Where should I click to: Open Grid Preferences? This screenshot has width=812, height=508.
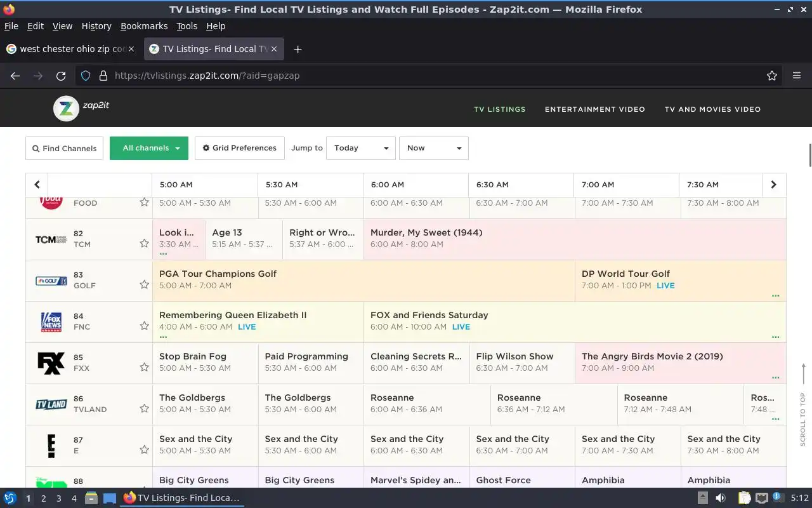(x=240, y=148)
